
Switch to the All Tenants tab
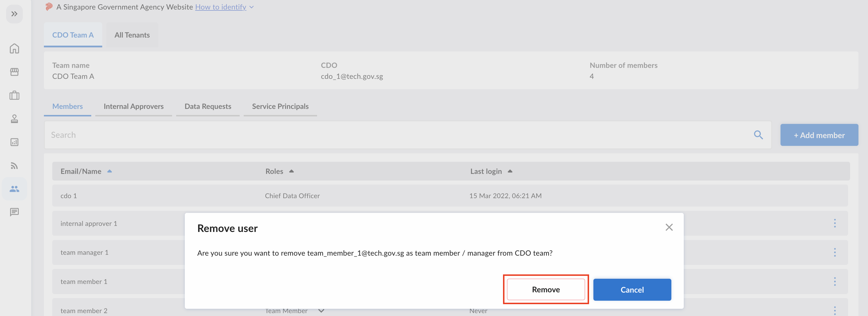[132, 35]
